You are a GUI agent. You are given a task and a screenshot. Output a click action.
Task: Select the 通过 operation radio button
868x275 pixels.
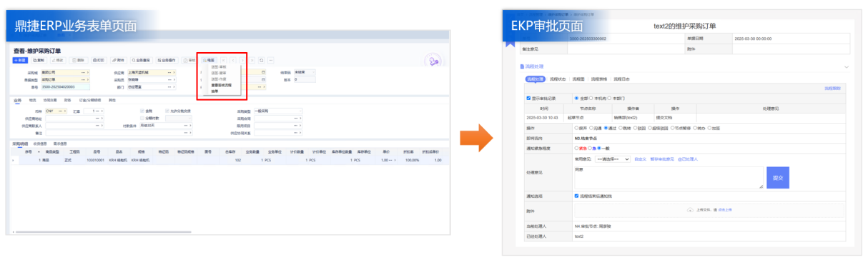tap(606, 128)
